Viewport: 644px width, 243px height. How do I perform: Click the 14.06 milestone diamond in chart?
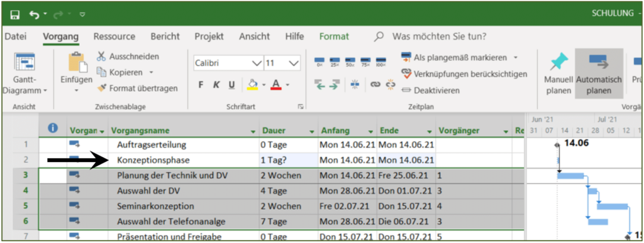(557, 145)
